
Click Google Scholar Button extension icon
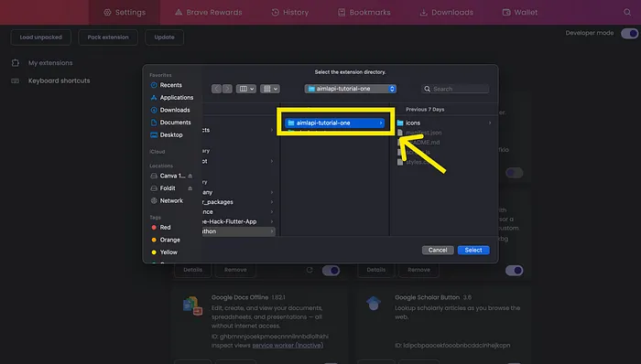374,304
